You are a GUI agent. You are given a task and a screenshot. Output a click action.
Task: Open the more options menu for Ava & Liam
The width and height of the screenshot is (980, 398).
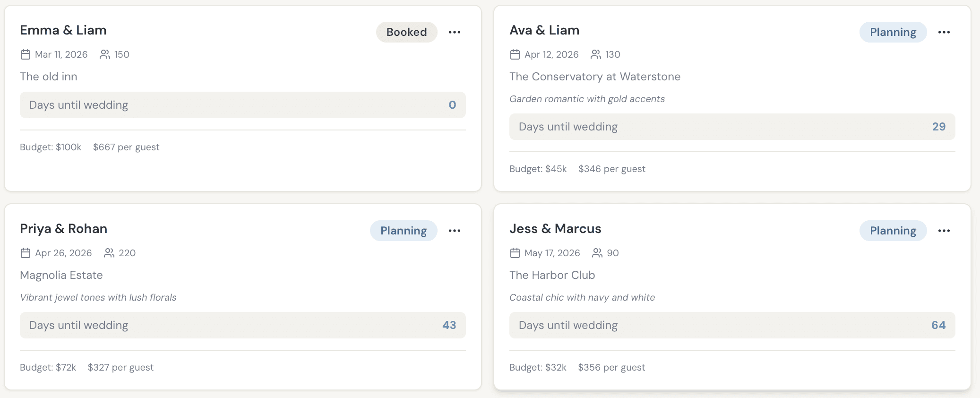(944, 32)
